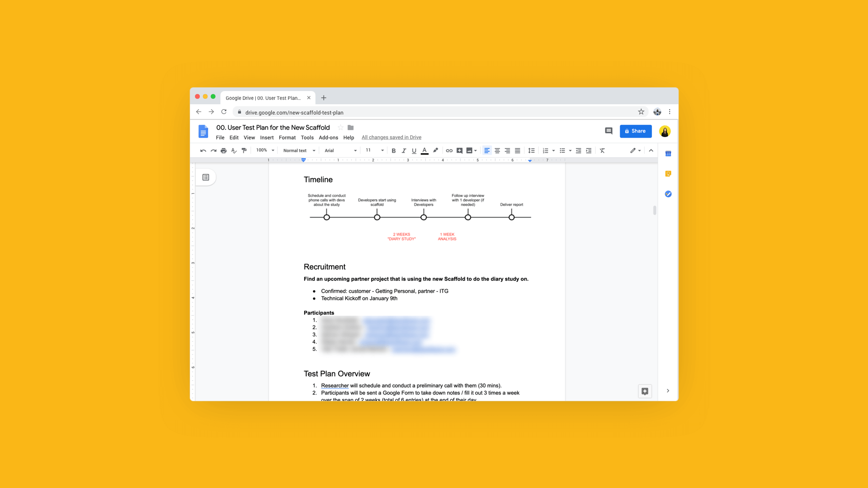
Task: Apply a bulleted list
Action: [562, 151]
